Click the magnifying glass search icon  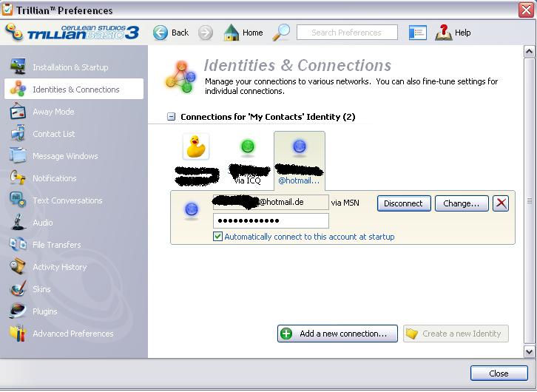click(x=281, y=33)
